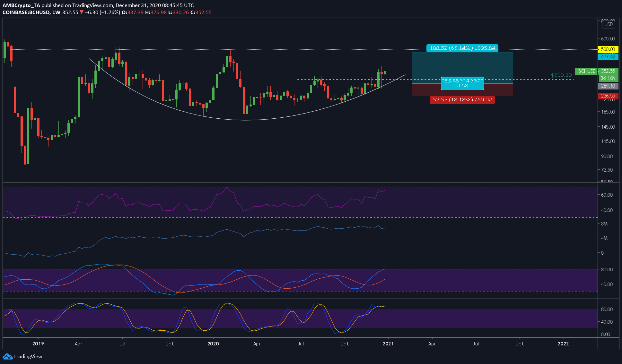622x364 pixels.
Task: Click the 72.50 price axis tick
Action: tap(607, 170)
